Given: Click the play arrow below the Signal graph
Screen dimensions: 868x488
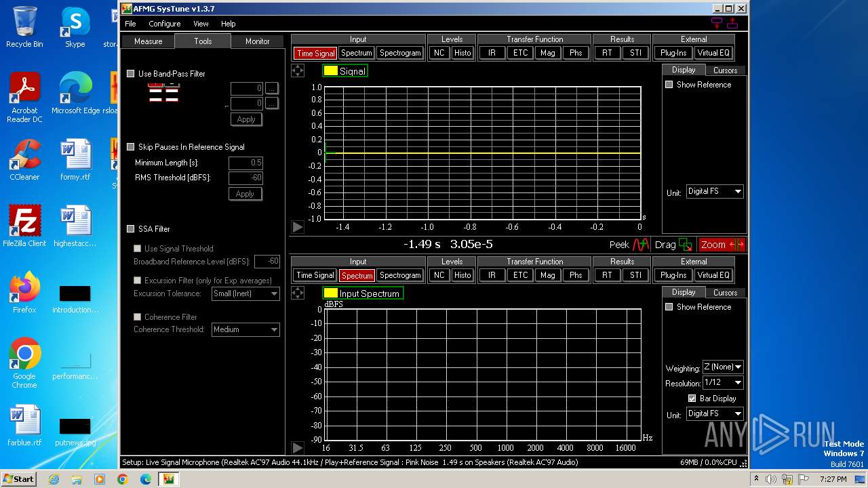Looking at the screenshot, I should [x=298, y=227].
